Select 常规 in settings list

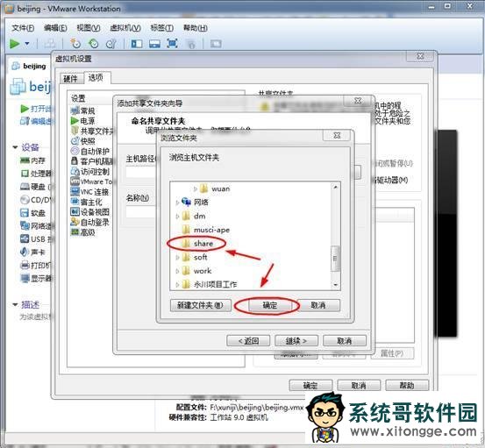click(x=83, y=110)
